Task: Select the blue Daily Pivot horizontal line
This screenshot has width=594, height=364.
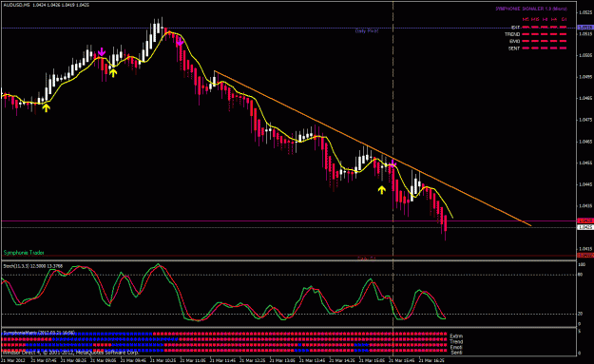Action: pyautogui.click(x=288, y=28)
